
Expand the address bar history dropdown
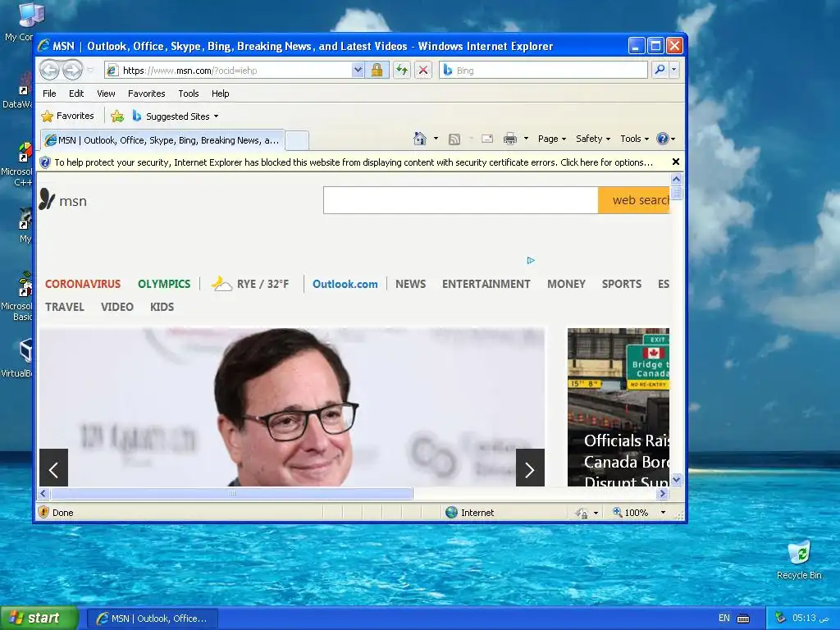pyautogui.click(x=358, y=71)
